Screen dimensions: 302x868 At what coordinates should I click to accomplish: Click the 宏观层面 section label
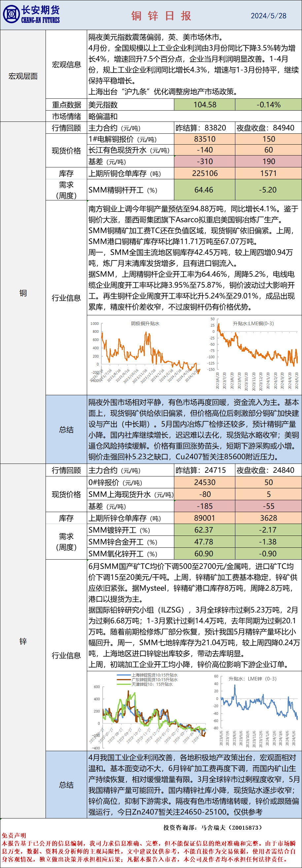click(23, 76)
